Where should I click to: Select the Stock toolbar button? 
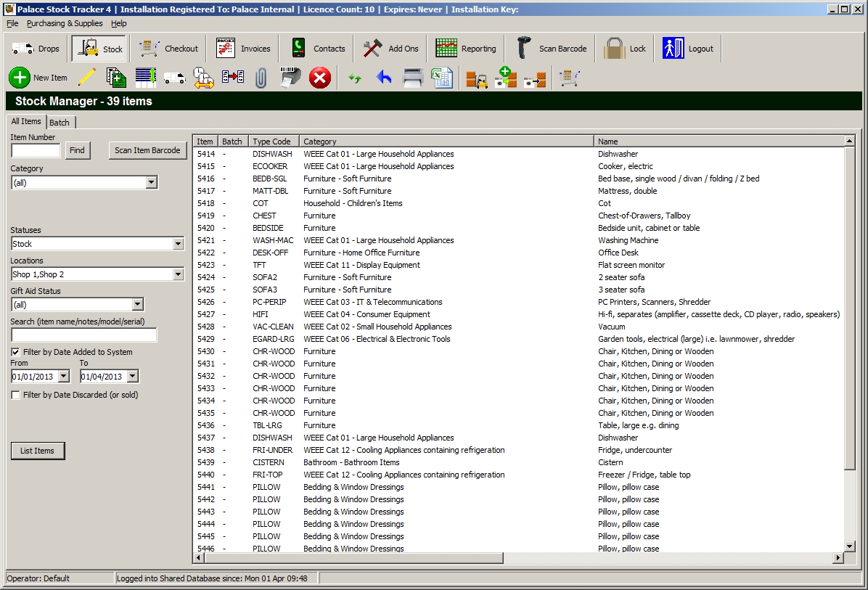coord(99,49)
